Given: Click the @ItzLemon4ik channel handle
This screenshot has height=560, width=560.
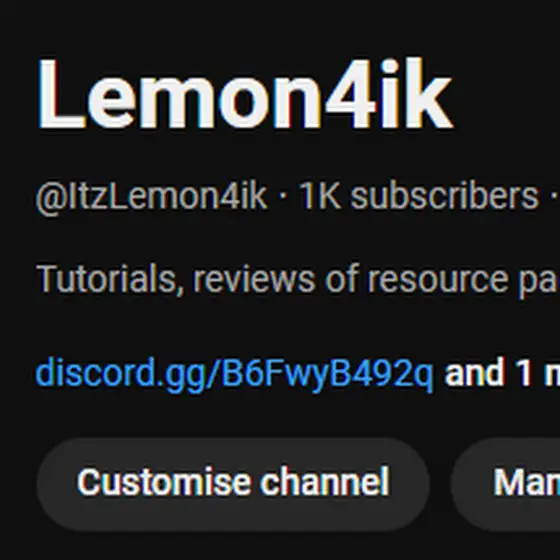Looking at the screenshot, I should tap(151, 196).
